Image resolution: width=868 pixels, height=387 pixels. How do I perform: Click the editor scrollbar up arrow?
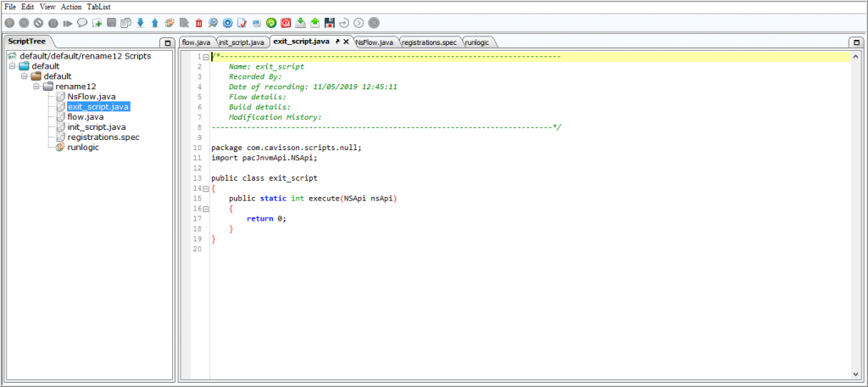[855, 57]
